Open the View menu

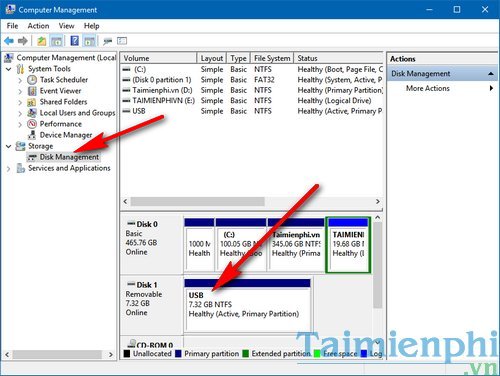(66, 26)
